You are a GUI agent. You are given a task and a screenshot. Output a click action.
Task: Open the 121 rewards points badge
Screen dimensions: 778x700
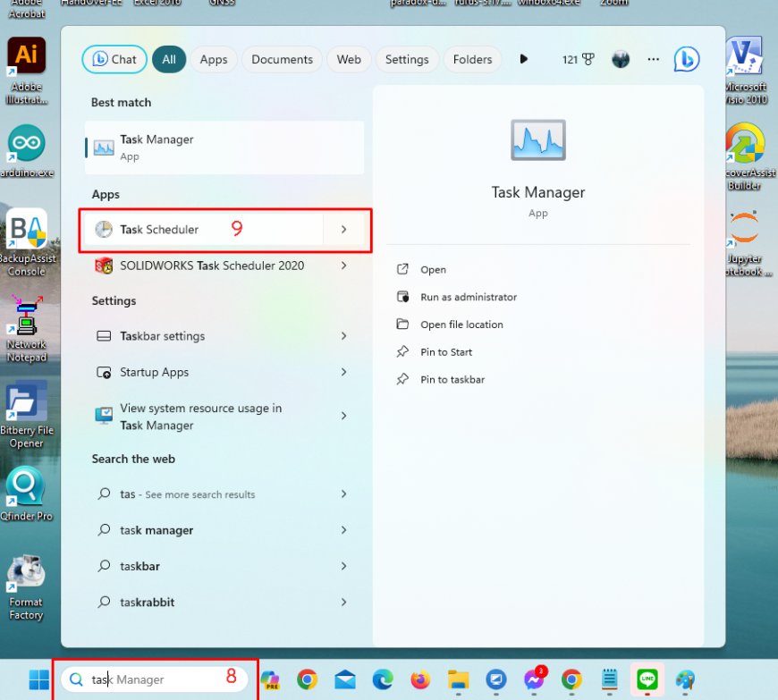(x=578, y=60)
